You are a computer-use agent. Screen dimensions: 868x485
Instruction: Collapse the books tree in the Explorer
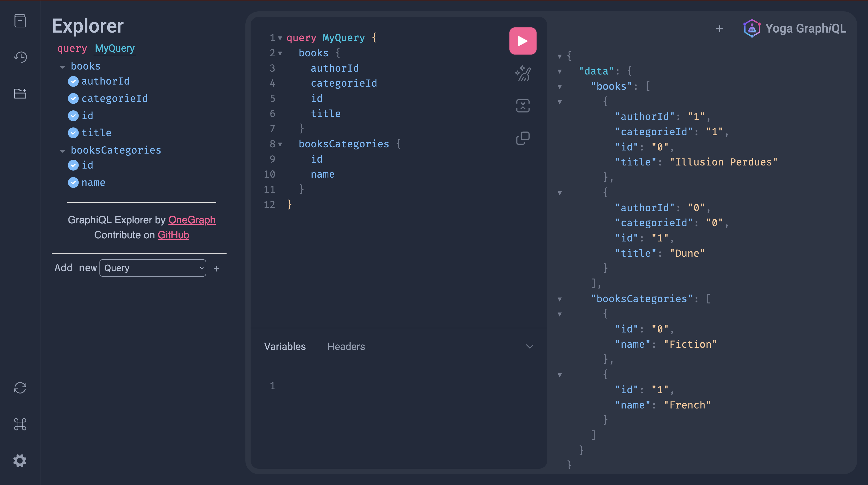(x=62, y=66)
